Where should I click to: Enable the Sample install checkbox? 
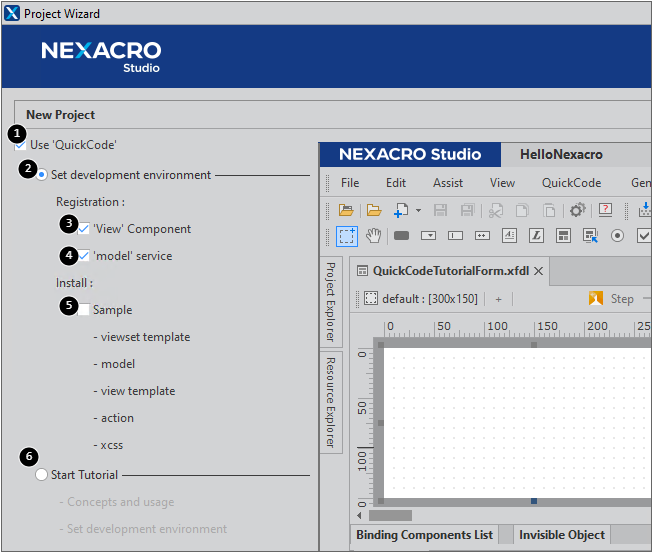[x=84, y=310]
